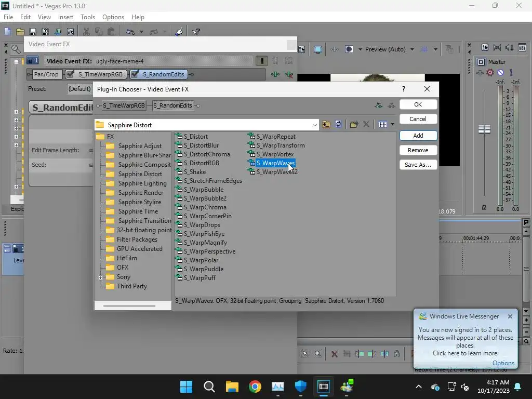Open the Insert menu
This screenshot has height=399, width=532.
[65, 17]
